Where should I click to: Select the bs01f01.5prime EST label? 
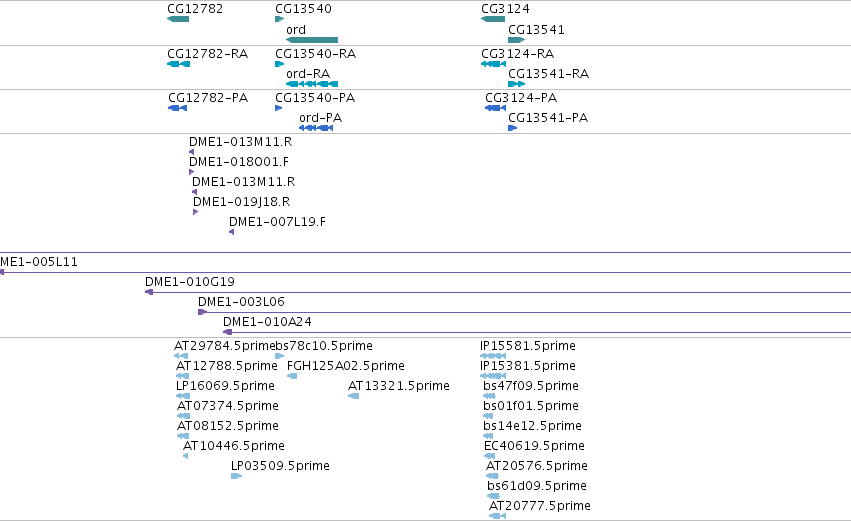coord(531,406)
